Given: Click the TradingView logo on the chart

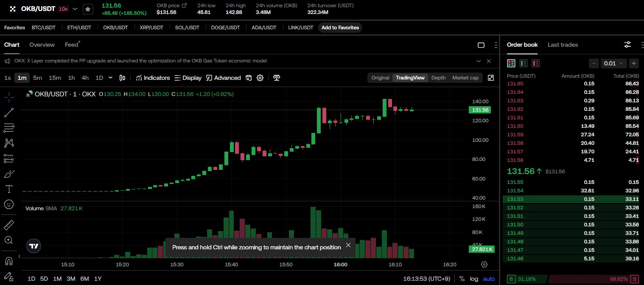Looking at the screenshot, I should pyautogui.click(x=34, y=245).
